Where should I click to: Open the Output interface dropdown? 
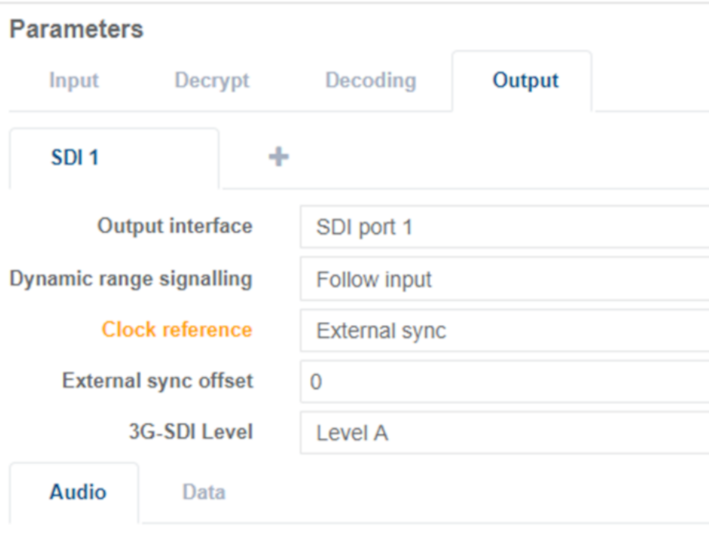coord(504,227)
